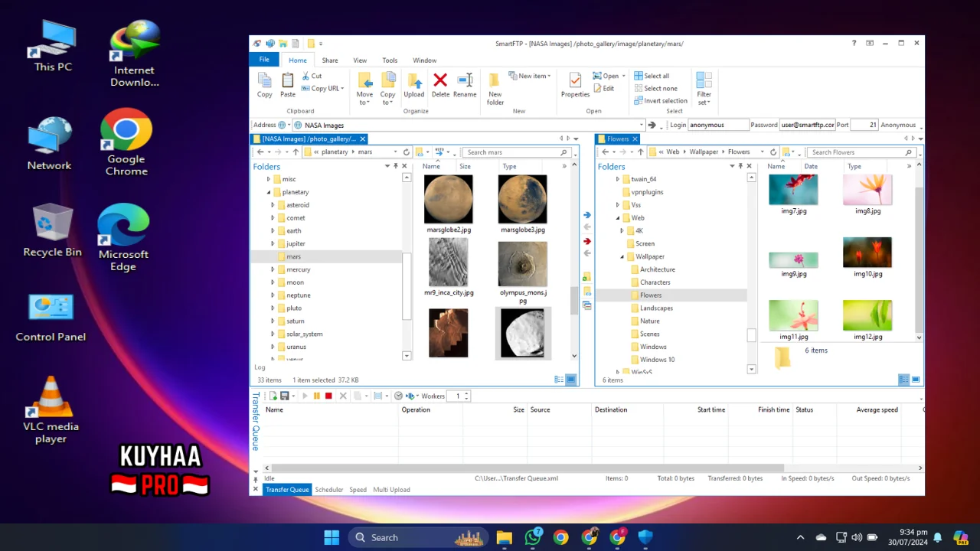Switch to the Speed bottom tab
This screenshot has width=980, height=551.
(358, 490)
